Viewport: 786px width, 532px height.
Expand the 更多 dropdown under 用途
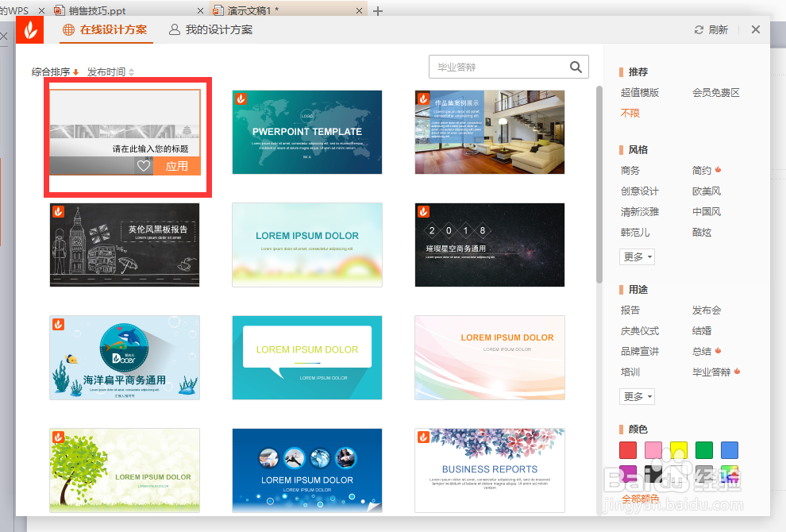pyautogui.click(x=637, y=396)
